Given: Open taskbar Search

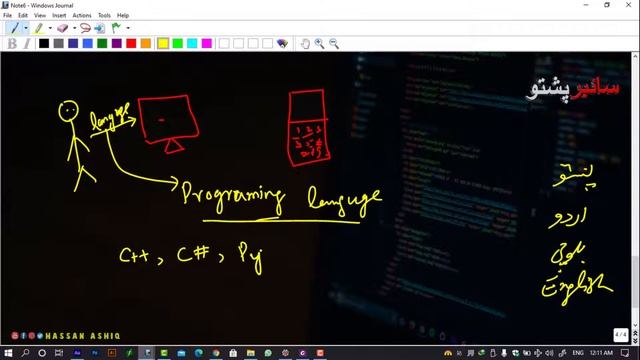Looking at the screenshot, I should pyautogui.click(x=25, y=353).
